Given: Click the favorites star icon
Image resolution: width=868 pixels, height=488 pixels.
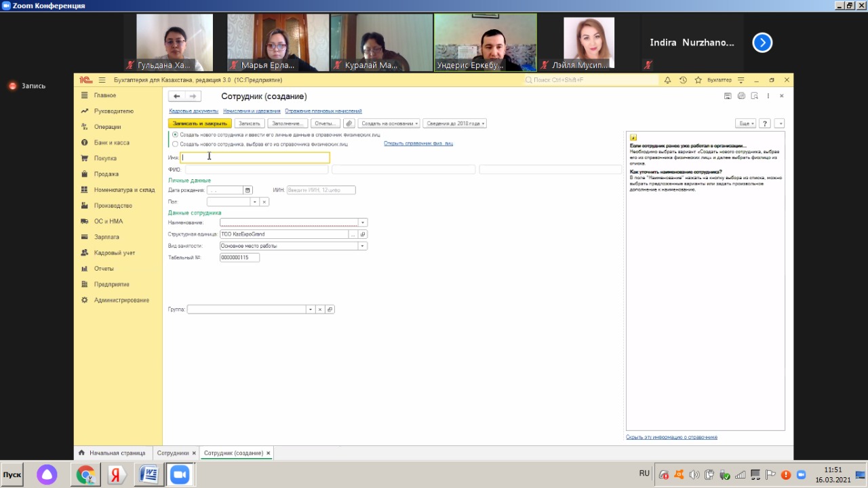Looking at the screenshot, I should pyautogui.click(x=698, y=80).
